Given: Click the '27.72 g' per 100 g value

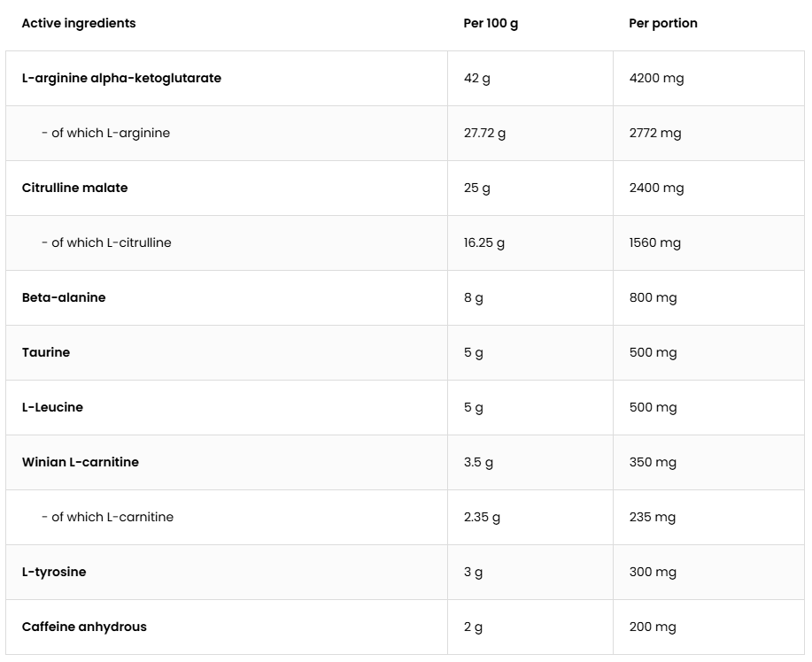Looking at the screenshot, I should point(484,134).
